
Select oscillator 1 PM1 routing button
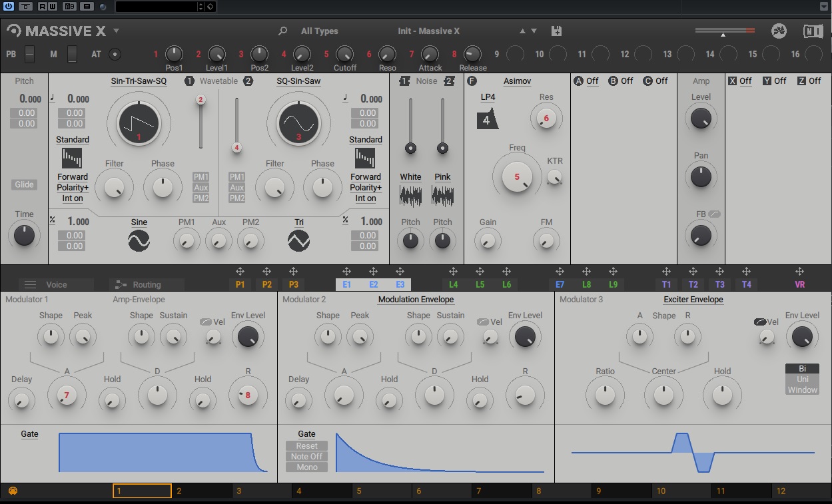click(x=201, y=177)
